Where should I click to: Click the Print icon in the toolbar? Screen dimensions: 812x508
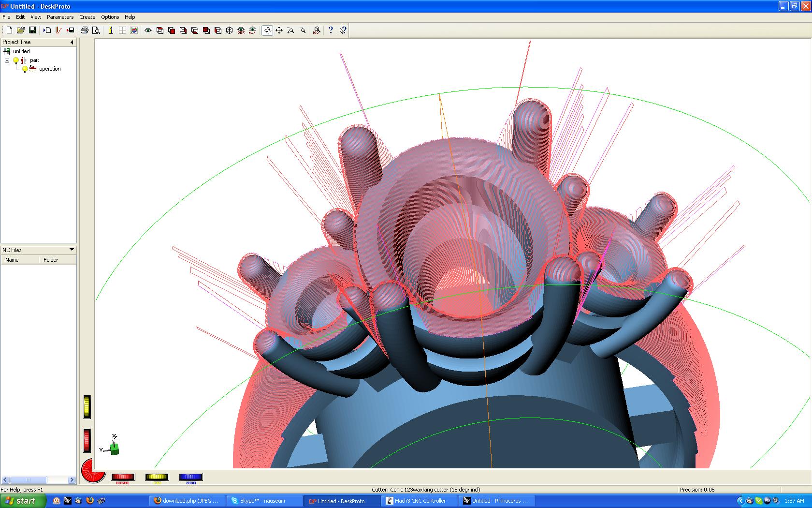(x=85, y=30)
